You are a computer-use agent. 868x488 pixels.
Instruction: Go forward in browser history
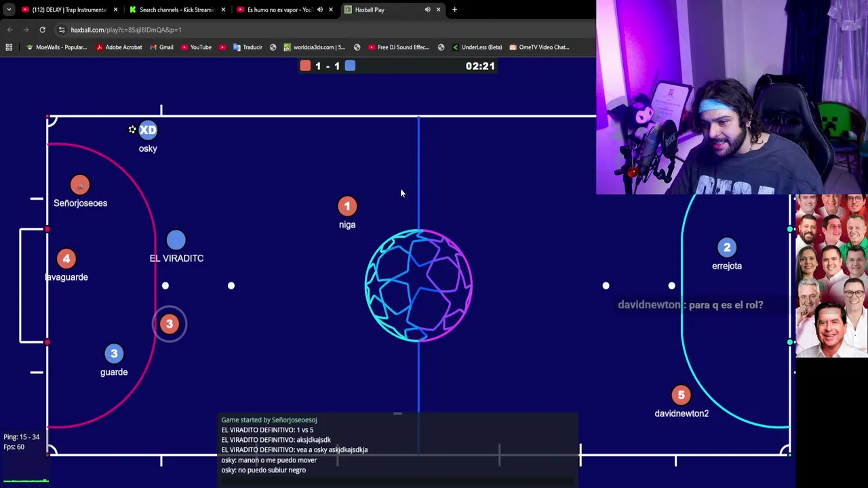coord(26,30)
